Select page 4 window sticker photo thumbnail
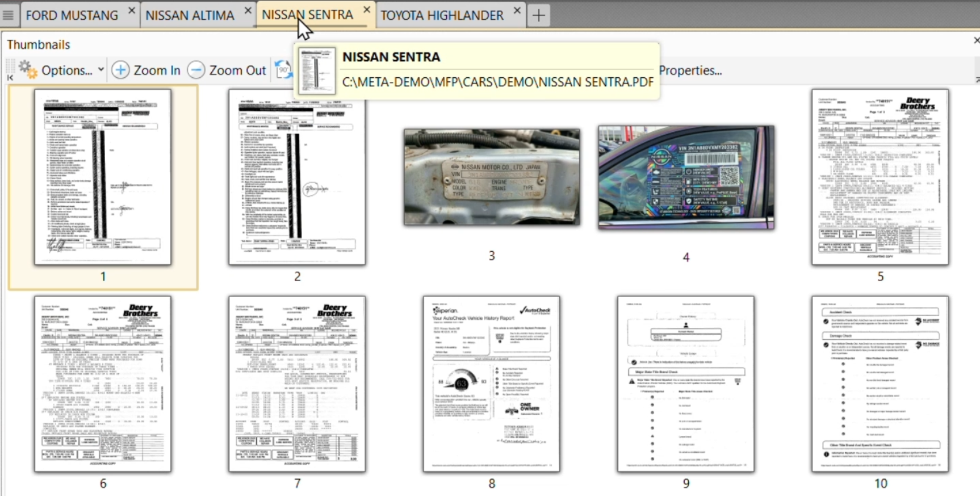980x496 pixels. coord(686,177)
